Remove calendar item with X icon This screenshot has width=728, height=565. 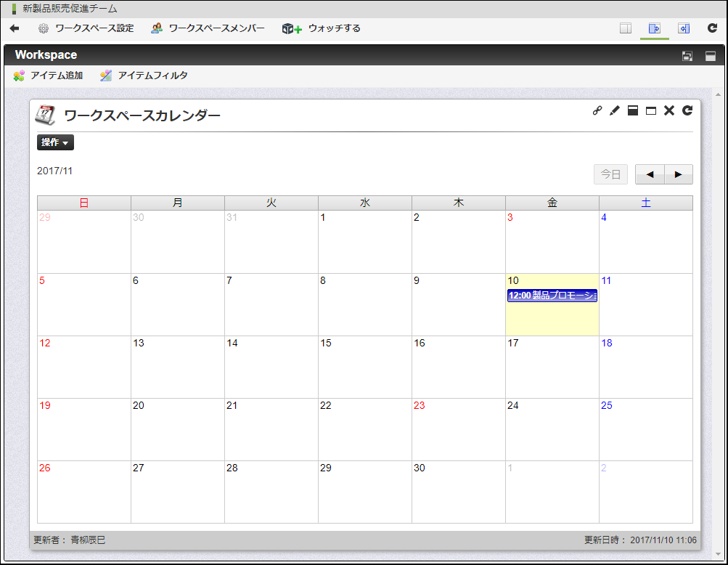(x=669, y=110)
